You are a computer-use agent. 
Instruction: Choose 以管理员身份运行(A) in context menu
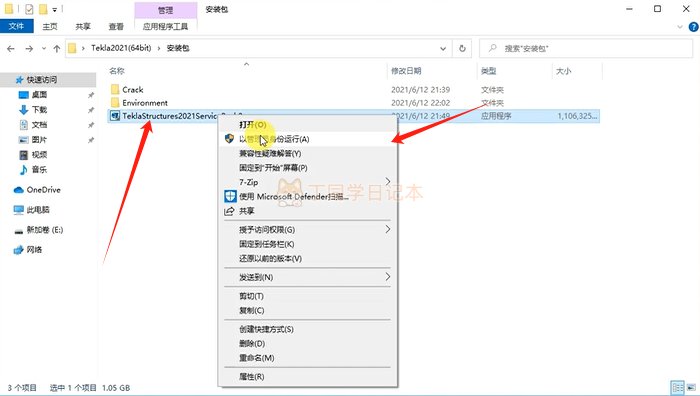(308, 139)
